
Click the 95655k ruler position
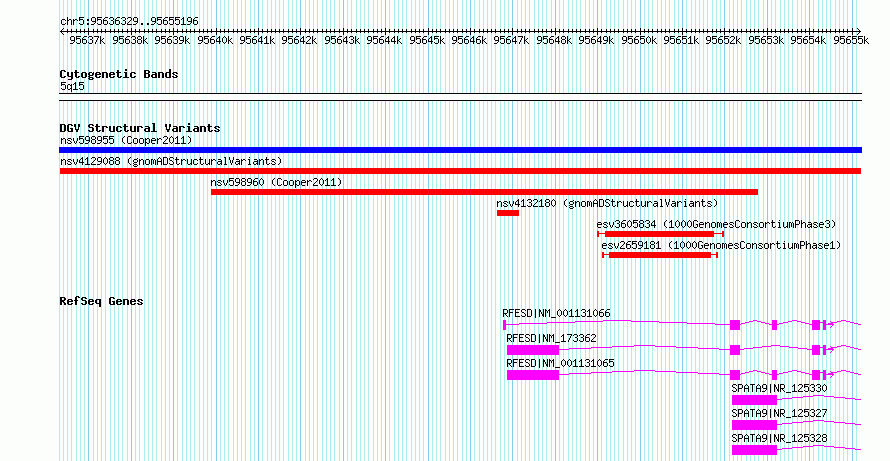coord(851,40)
